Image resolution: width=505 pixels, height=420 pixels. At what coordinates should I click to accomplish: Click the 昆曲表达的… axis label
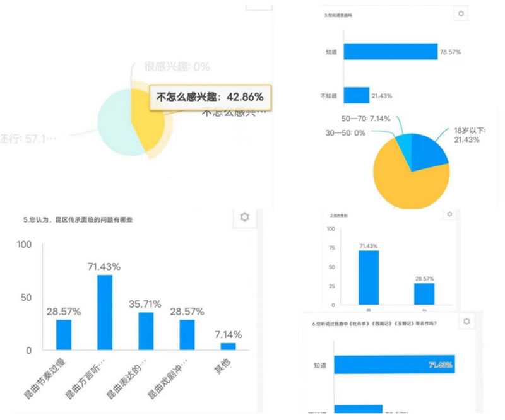click(x=126, y=378)
